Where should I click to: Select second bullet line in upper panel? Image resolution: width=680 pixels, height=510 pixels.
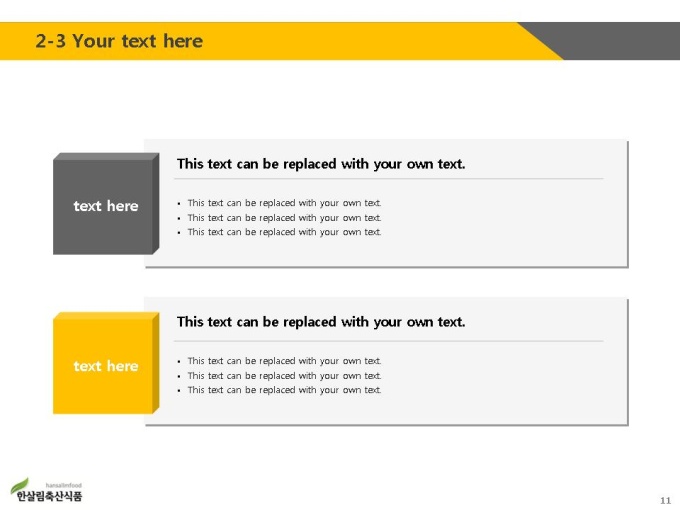(x=284, y=218)
